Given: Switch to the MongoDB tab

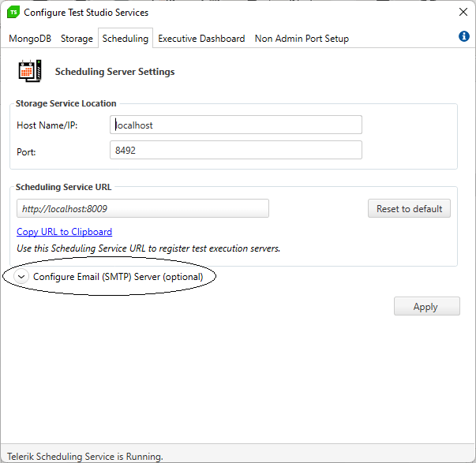Looking at the screenshot, I should [30, 39].
